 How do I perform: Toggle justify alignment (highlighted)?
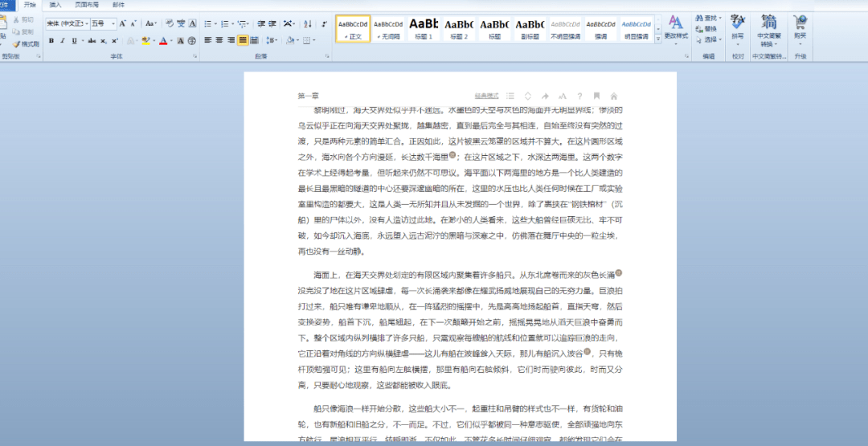(x=243, y=40)
